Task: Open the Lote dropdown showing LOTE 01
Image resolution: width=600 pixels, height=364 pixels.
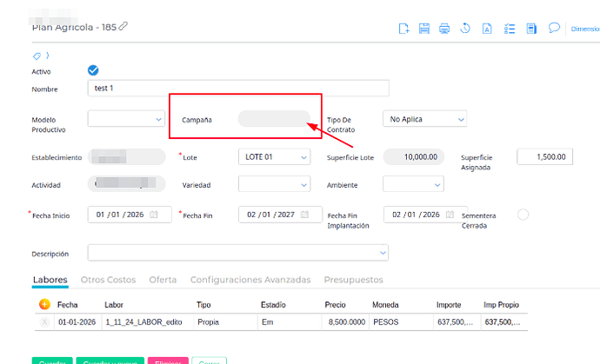Action: tap(275, 156)
